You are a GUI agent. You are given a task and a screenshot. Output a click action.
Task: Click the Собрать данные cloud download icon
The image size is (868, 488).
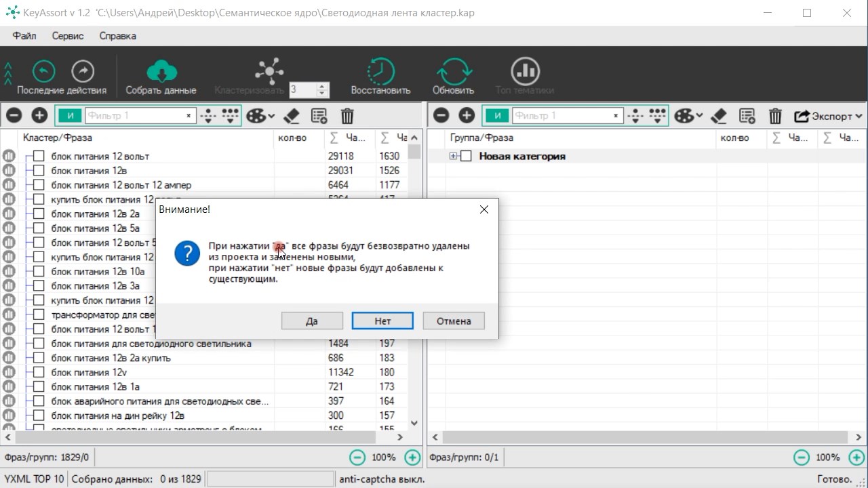pyautogui.click(x=161, y=70)
